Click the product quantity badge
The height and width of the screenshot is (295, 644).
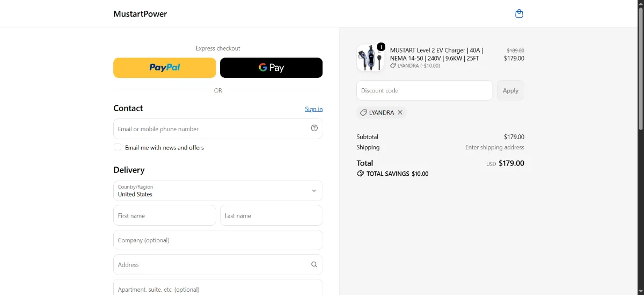coord(381,47)
